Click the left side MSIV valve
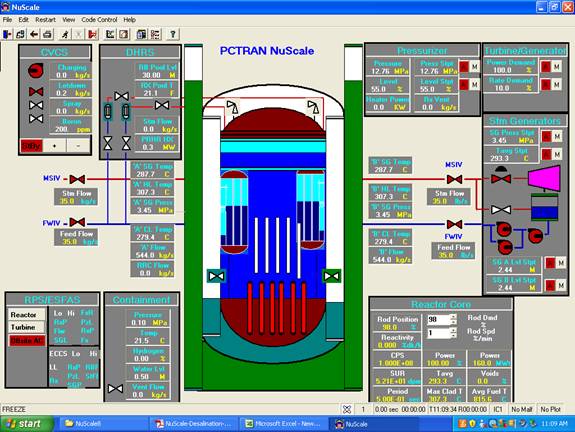 point(77,179)
